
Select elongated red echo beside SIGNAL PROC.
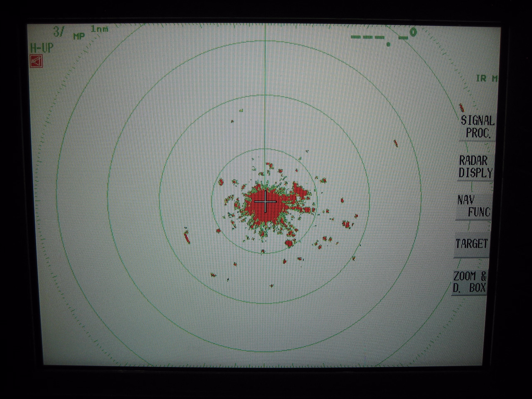tap(461, 108)
